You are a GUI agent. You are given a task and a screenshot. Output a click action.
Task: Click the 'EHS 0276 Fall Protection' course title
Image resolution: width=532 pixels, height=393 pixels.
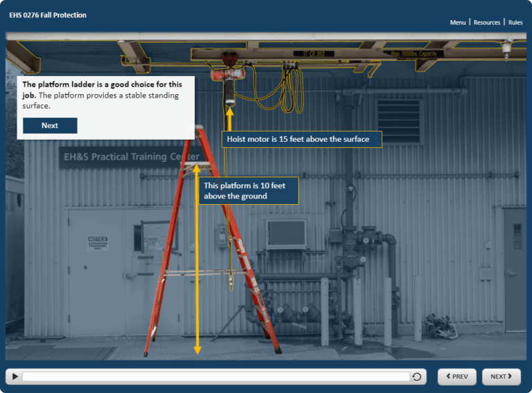point(48,15)
